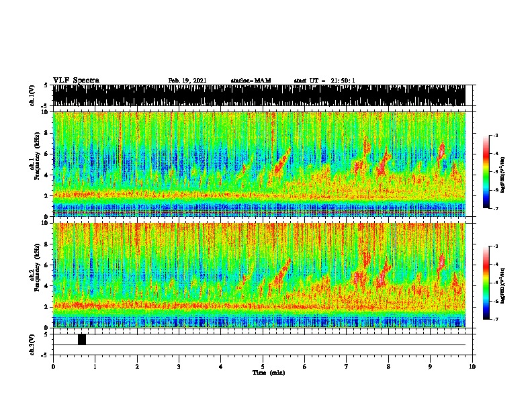Click the ch.2 color bar '-3' label

tap(496, 246)
